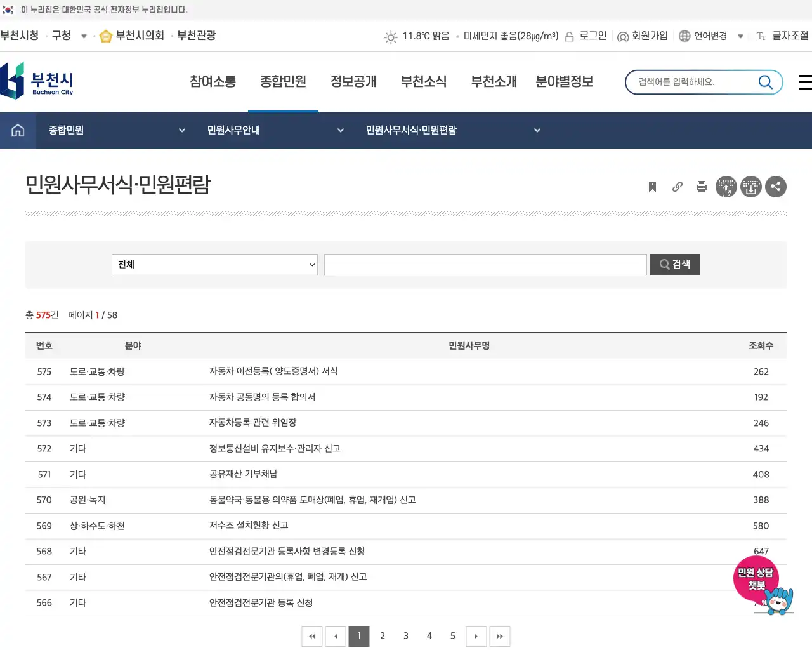The width and height of the screenshot is (812, 650).
Task: Open the 전체 category combo box
Action: coord(214,265)
